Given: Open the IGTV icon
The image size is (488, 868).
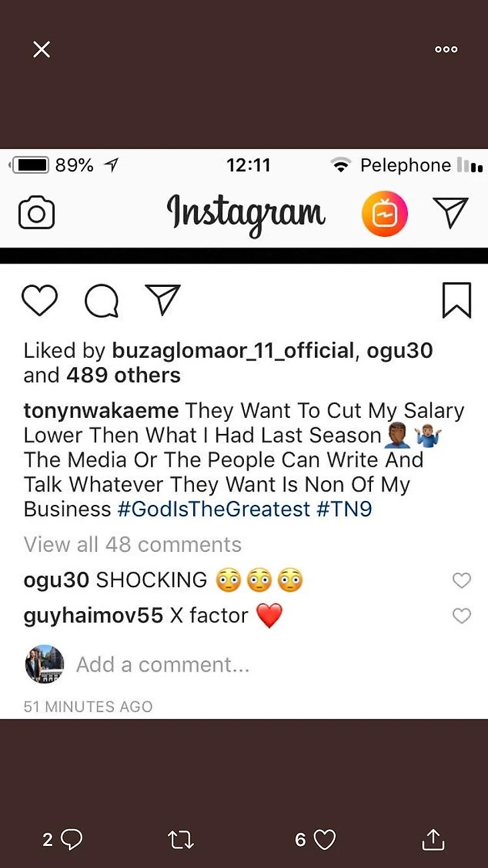Looking at the screenshot, I should pos(384,214).
